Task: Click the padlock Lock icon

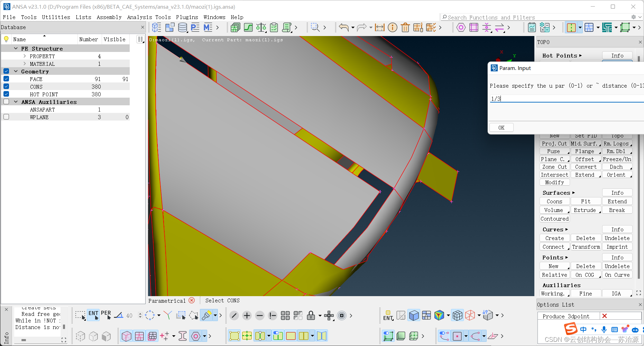Action: point(311,316)
